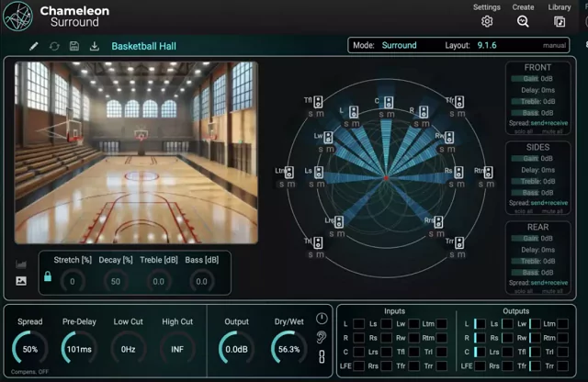Solo the C speaker with s
Screen dimensions: 588x382
[x=381, y=115]
